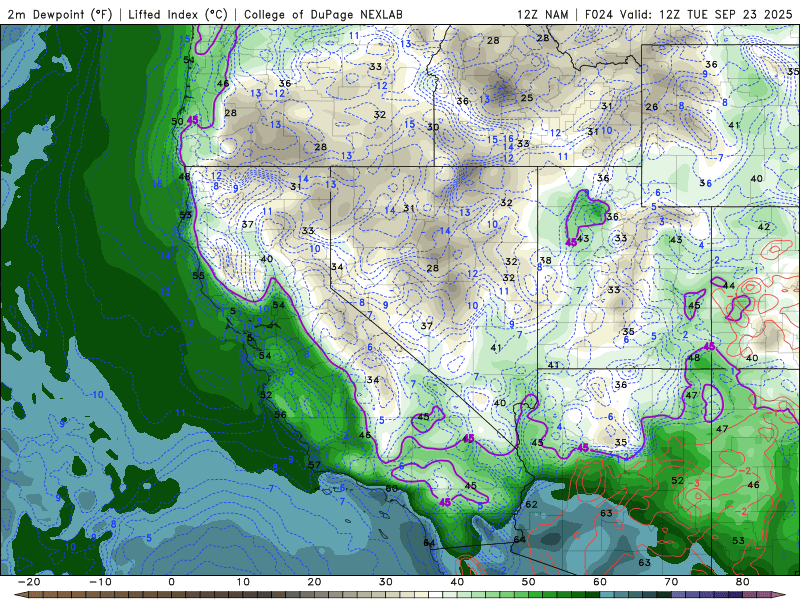The image size is (800, 600).
Task: Select the "F024 Valid: 12Z TUE SEP 23 2025" text
Action: click(688, 14)
